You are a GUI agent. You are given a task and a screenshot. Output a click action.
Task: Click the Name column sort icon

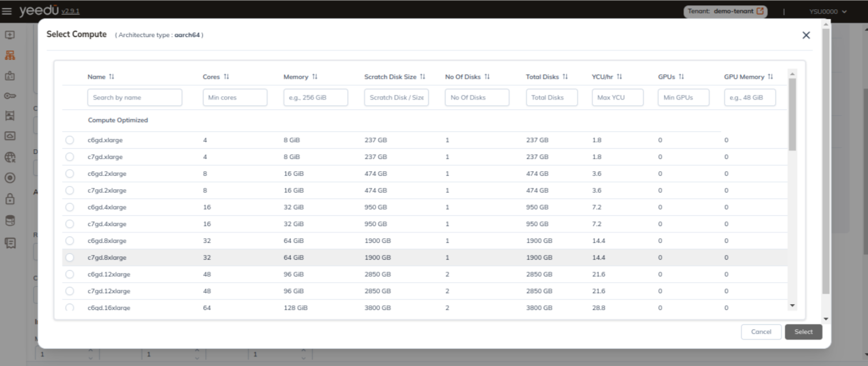(x=111, y=77)
